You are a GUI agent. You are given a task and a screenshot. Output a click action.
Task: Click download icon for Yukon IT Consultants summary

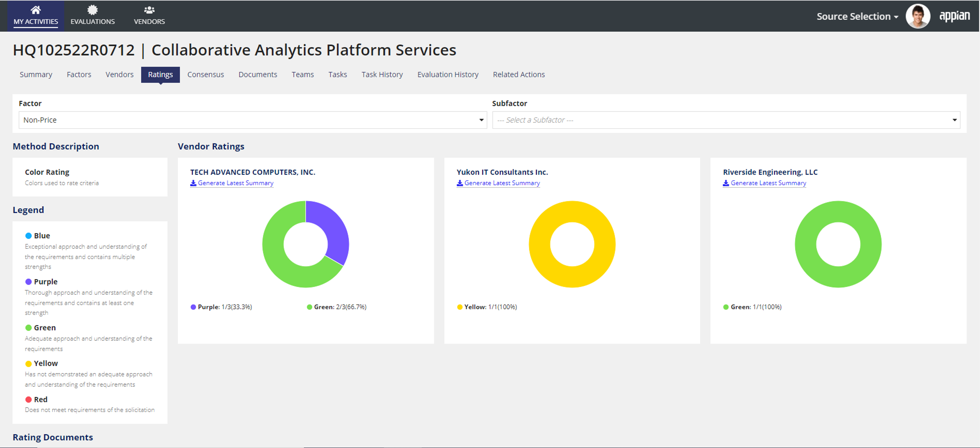tap(460, 183)
